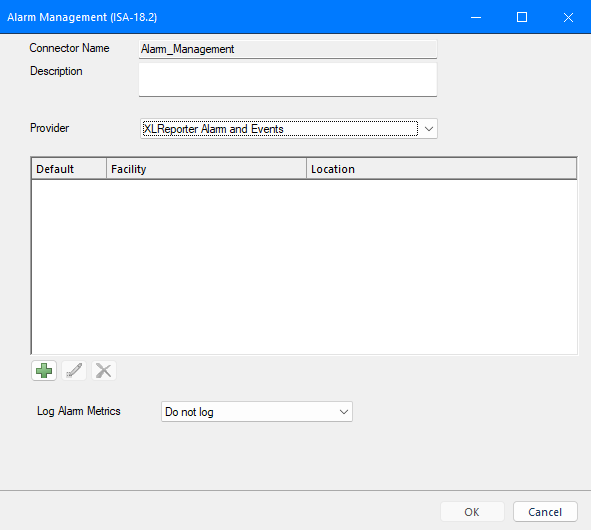Minimize the Alarm Management window
Screen dimensions: 591x530
point(476,17)
